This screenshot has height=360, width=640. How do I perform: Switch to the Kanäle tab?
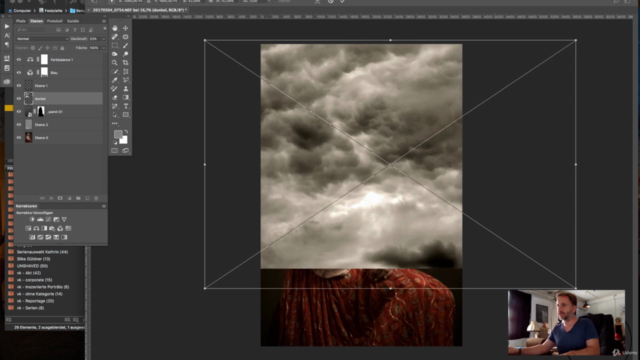click(x=73, y=21)
